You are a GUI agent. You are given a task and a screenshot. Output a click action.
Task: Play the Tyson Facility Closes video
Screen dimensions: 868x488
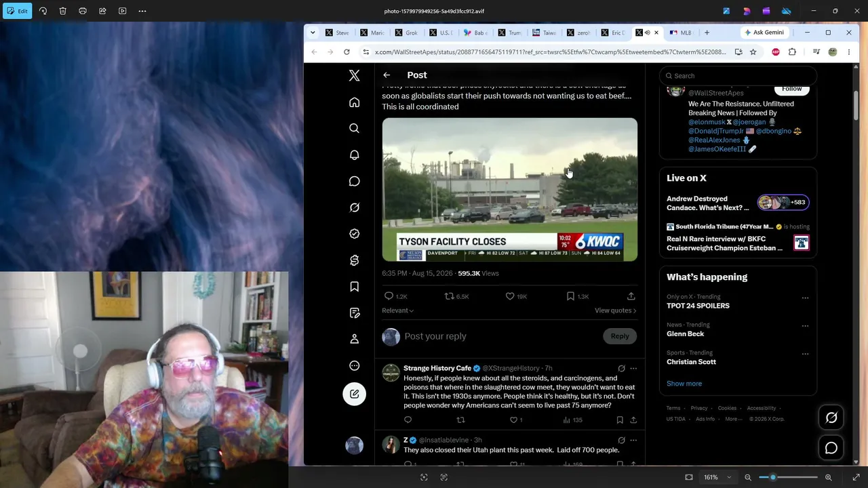pos(509,190)
